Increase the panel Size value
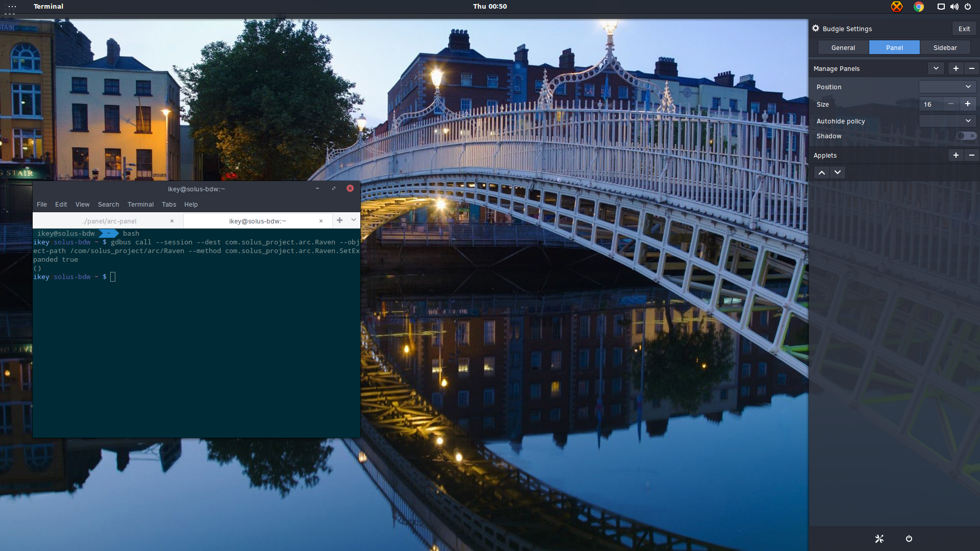Screen dimensions: 980x551 coord(967,104)
